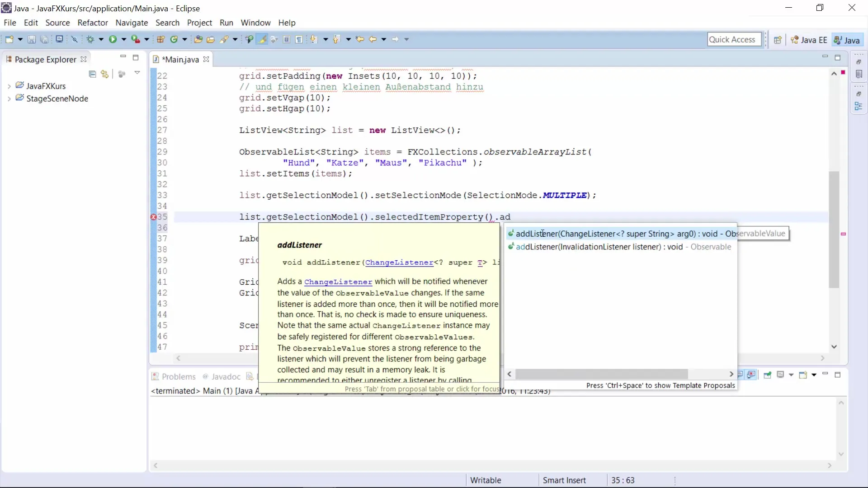Minimize the Package Explorer view
Viewport: 868px width, 488px height.
(x=123, y=57)
